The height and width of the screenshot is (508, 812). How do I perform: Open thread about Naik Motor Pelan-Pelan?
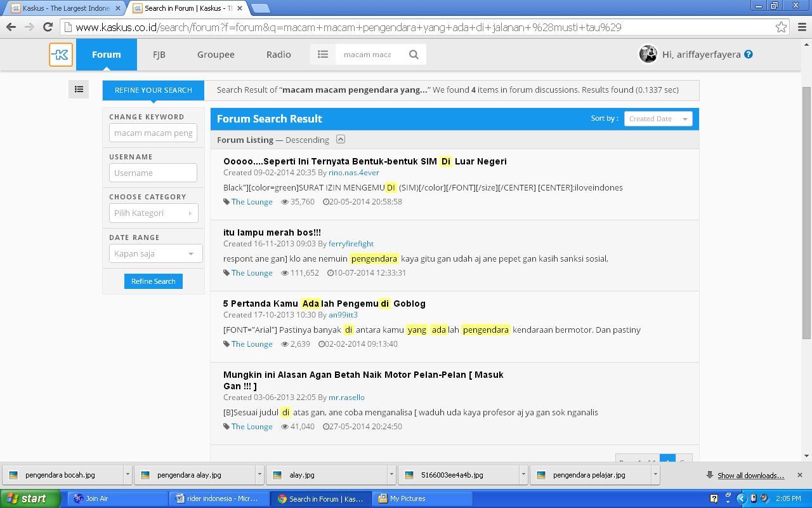click(363, 380)
